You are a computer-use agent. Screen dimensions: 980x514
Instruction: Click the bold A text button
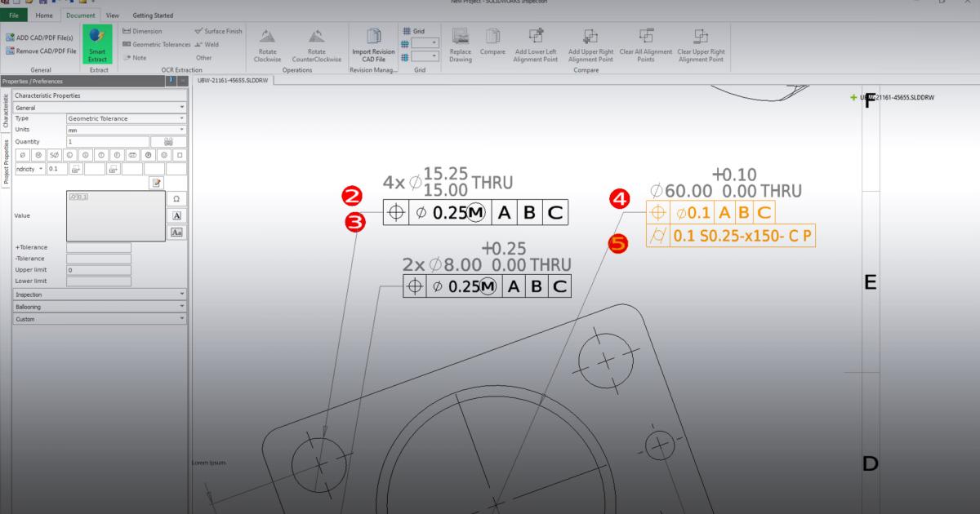tap(176, 216)
